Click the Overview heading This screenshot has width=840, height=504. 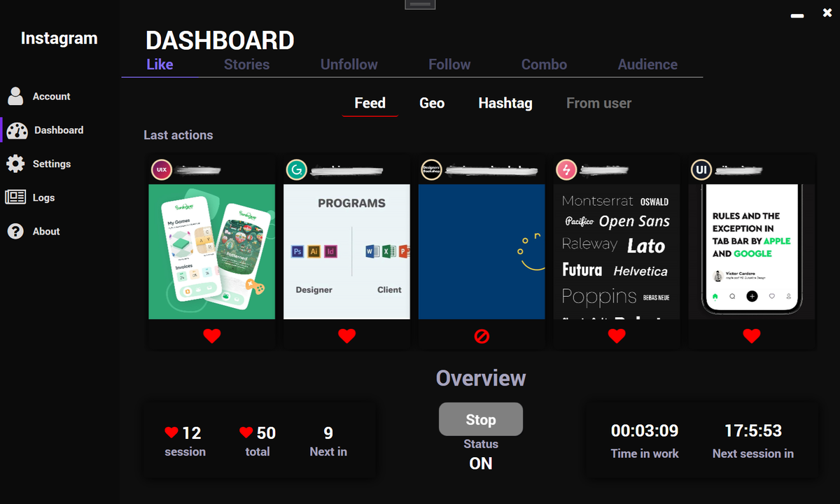click(481, 378)
